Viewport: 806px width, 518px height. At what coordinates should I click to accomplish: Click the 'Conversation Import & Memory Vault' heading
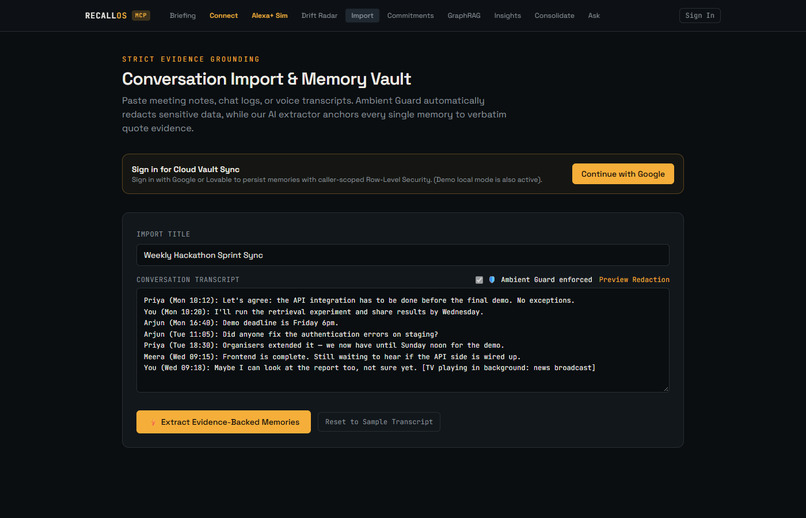266,79
